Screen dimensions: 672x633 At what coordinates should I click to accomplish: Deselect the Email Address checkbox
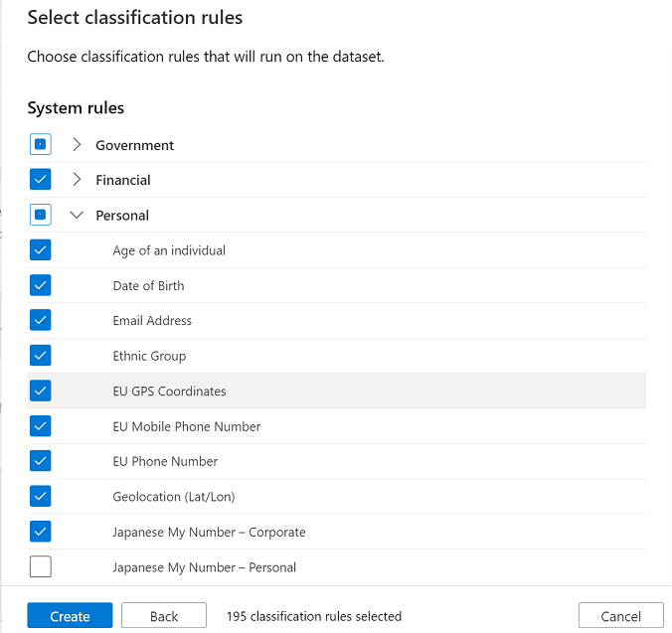pyautogui.click(x=41, y=320)
